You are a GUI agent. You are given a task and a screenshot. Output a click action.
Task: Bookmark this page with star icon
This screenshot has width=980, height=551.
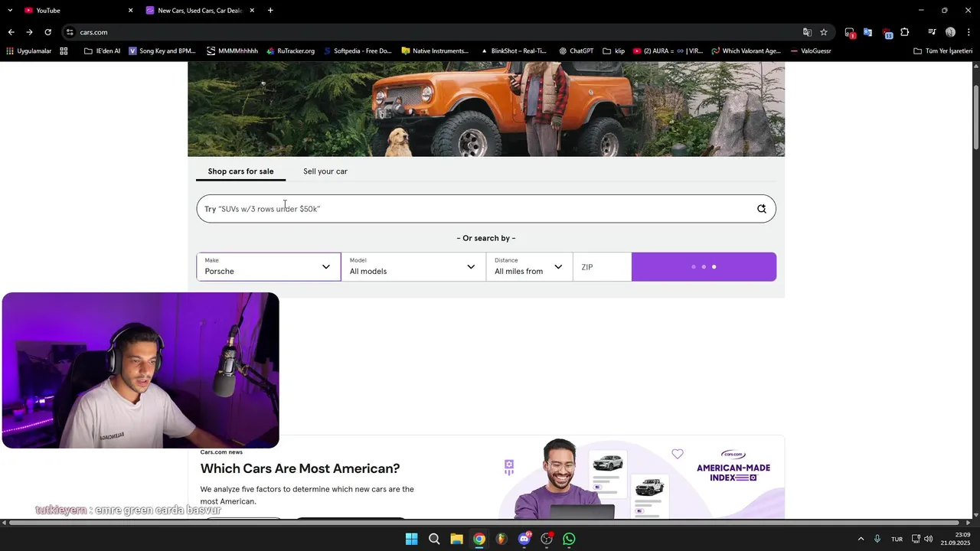click(824, 32)
